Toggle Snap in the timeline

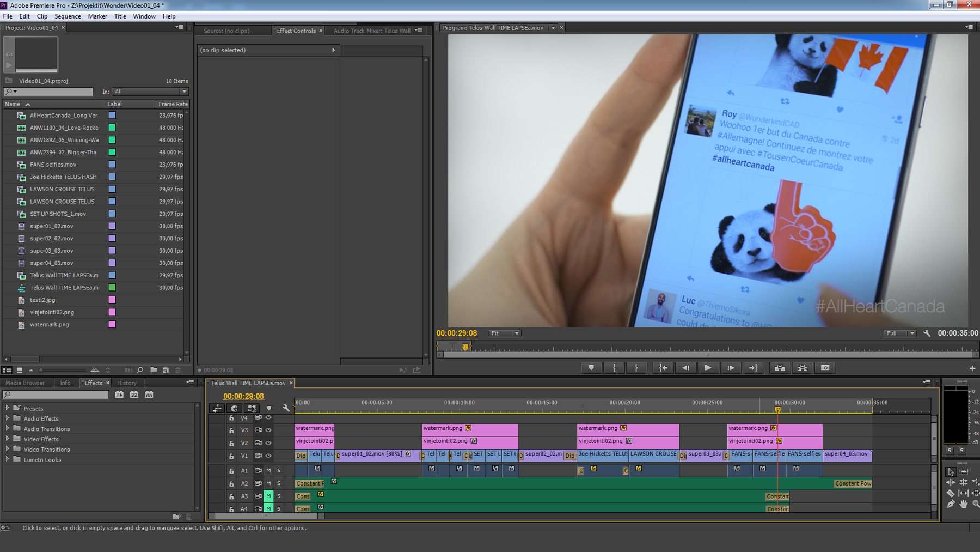tap(234, 408)
